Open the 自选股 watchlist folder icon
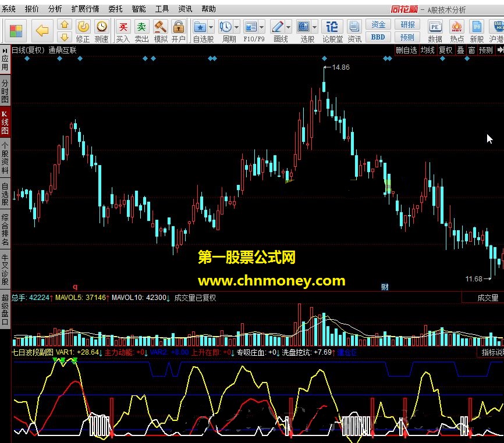 (x=200, y=27)
